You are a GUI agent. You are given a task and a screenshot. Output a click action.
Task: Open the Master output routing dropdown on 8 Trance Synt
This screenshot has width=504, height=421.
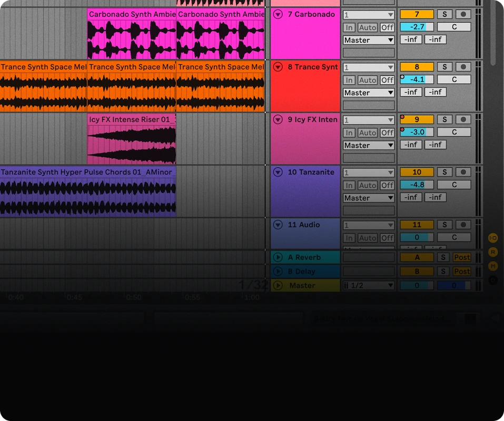point(368,92)
